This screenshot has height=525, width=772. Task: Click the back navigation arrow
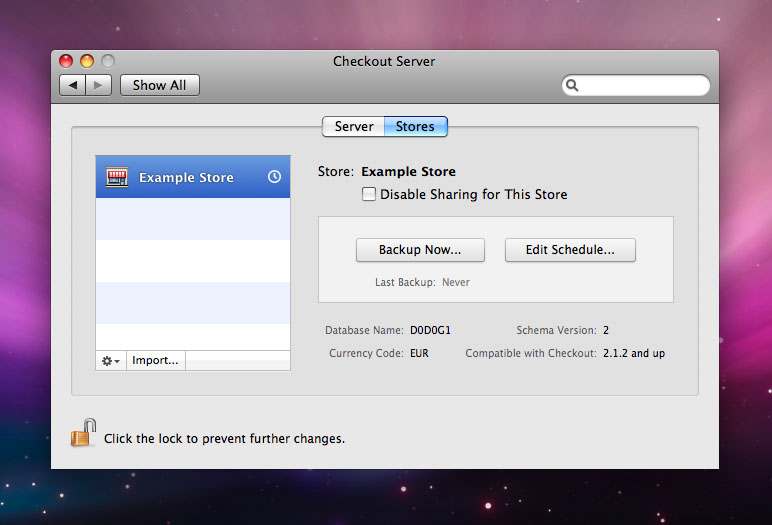tap(73, 85)
